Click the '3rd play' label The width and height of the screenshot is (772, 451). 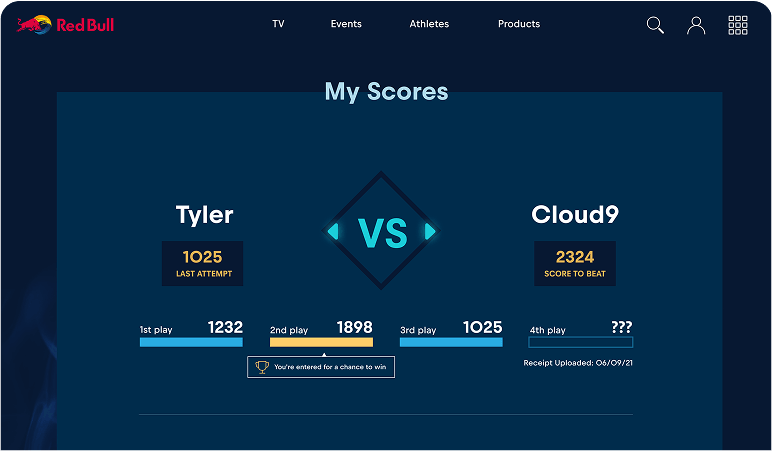(418, 330)
